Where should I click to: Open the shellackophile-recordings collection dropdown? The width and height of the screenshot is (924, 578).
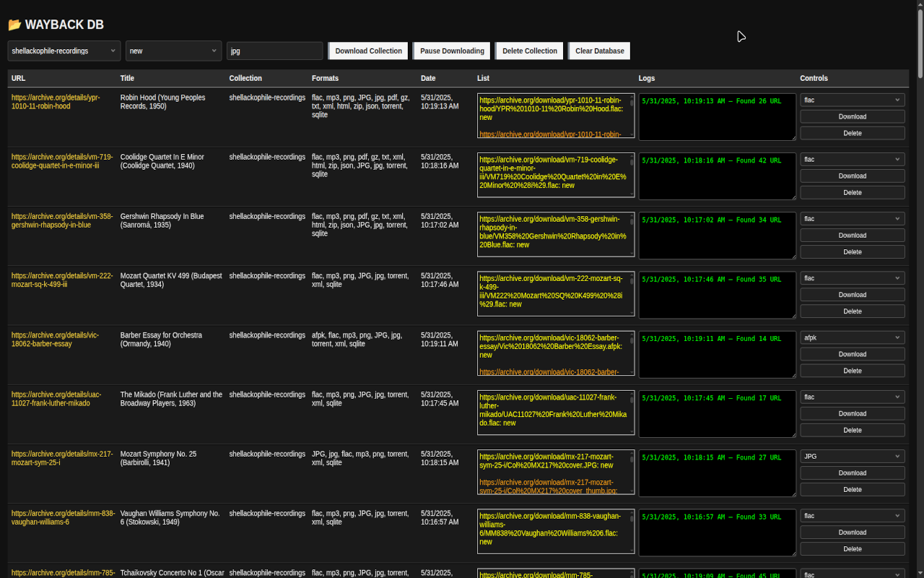64,51
